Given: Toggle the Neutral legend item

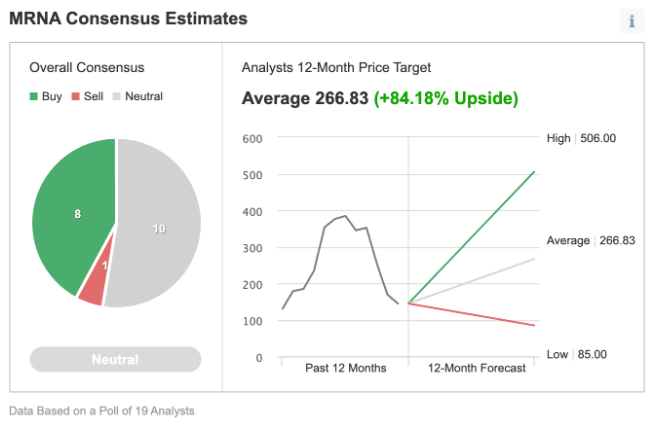Looking at the screenshot, I should 137,97.
